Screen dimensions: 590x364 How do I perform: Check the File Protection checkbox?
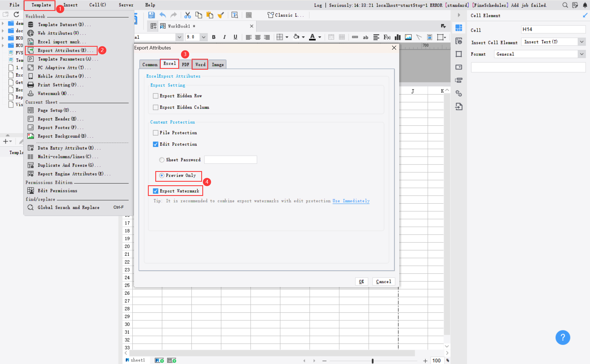coord(156,133)
